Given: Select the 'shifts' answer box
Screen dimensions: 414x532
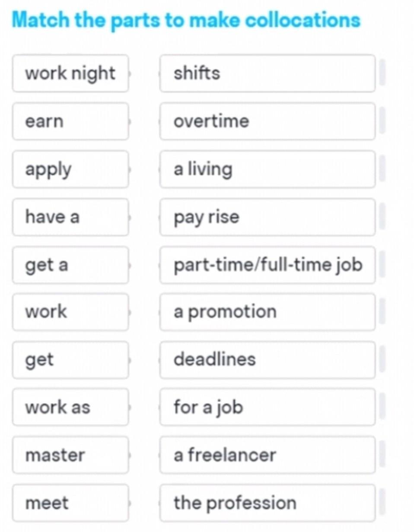Looking at the screenshot, I should tap(267, 73).
